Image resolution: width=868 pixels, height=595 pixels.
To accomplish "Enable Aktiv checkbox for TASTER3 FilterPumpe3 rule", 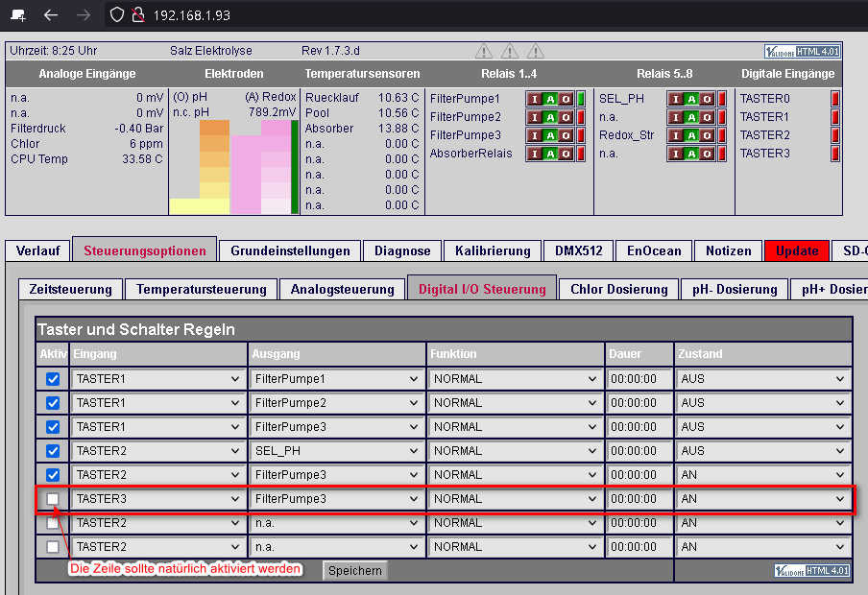I will (53, 499).
